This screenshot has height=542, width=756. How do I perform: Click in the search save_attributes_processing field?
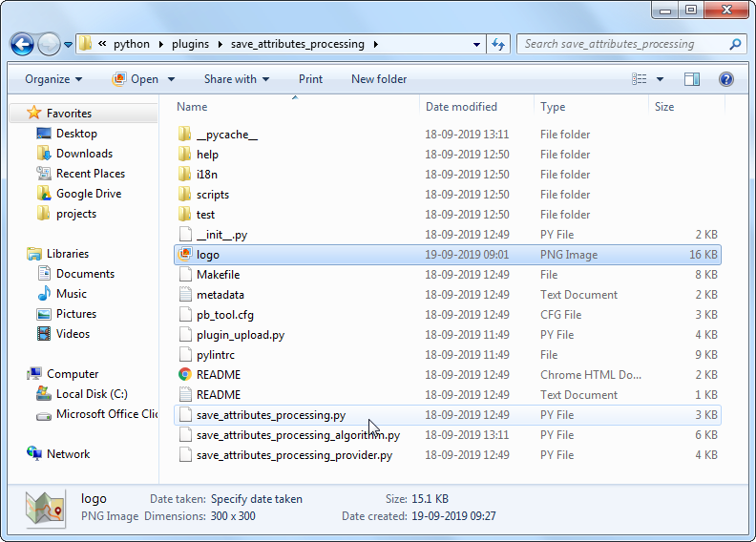[x=620, y=44]
